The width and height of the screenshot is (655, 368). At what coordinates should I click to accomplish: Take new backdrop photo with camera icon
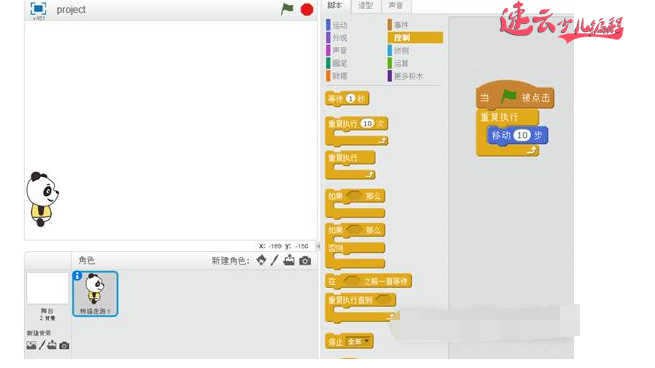[x=64, y=345]
